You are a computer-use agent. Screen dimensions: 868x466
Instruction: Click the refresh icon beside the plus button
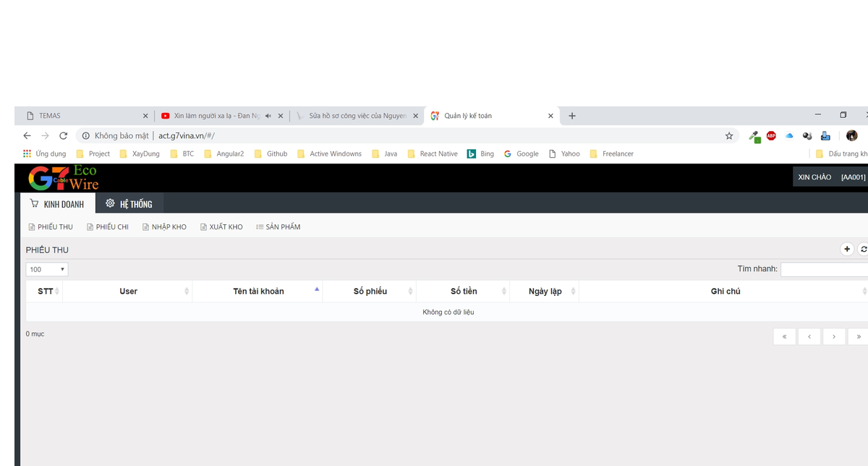[863, 249]
